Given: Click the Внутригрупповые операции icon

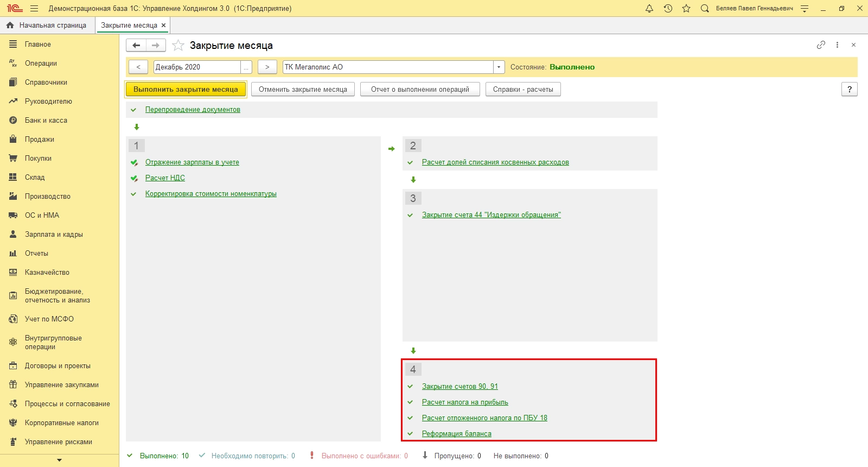Looking at the screenshot, I should pyautogui.click(x=13, y=343).
